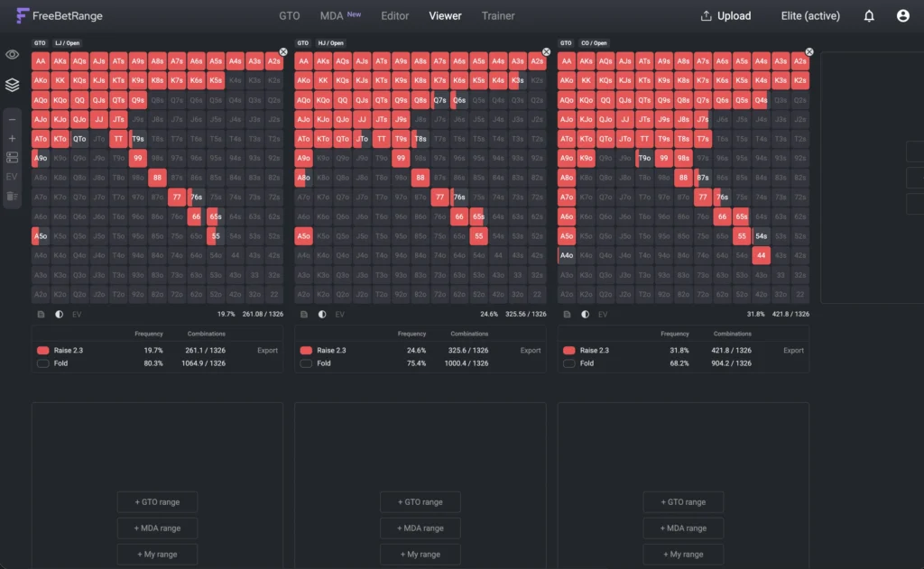Screen dimensions: 924x569
Task: Click the notes icon below the LJ grid
Action: tap(41, 314)
